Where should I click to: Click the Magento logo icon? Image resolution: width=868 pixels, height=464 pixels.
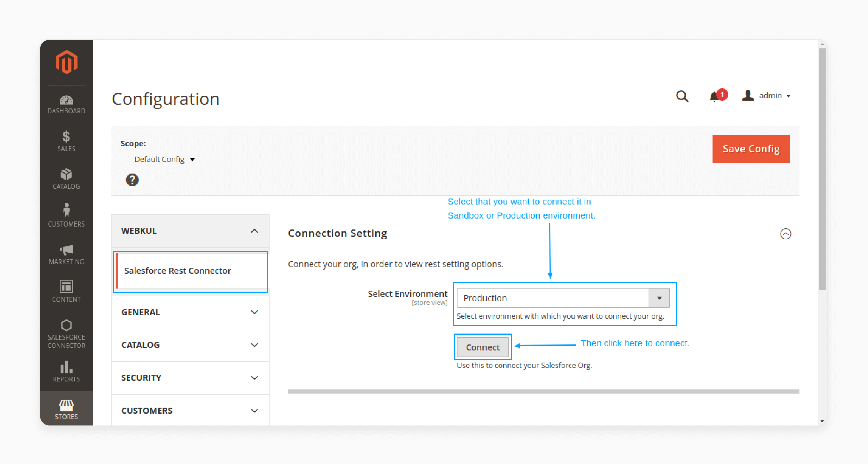pos(66,62)
